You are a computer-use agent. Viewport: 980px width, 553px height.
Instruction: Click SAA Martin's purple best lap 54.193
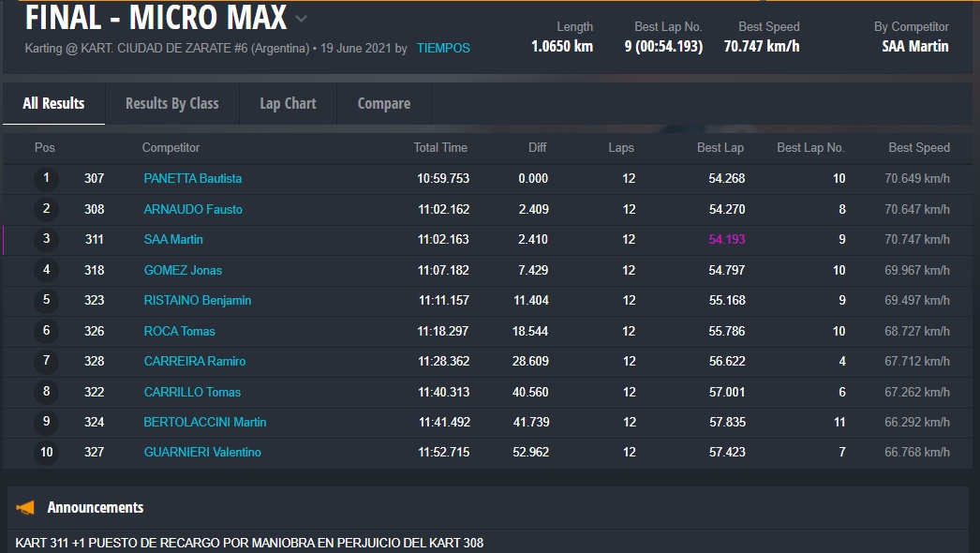point(726,240)
